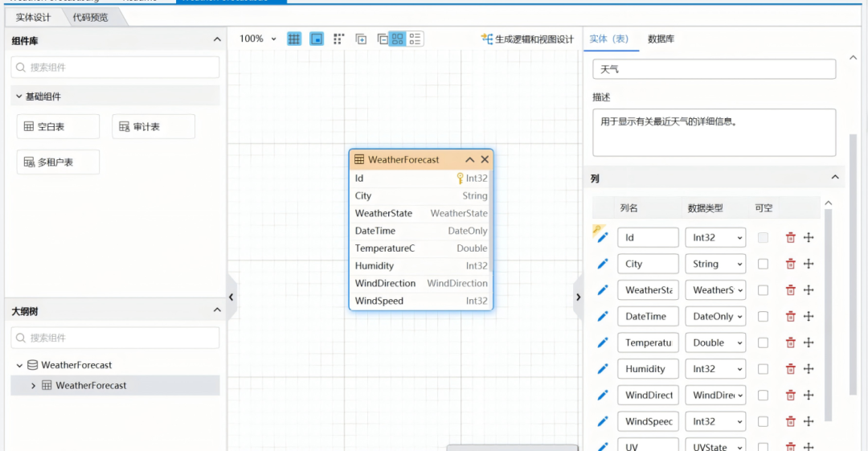This screenshot has height=451, width=868.
Task: Open DateOnly data type dropdown
Action: point(715,317)
